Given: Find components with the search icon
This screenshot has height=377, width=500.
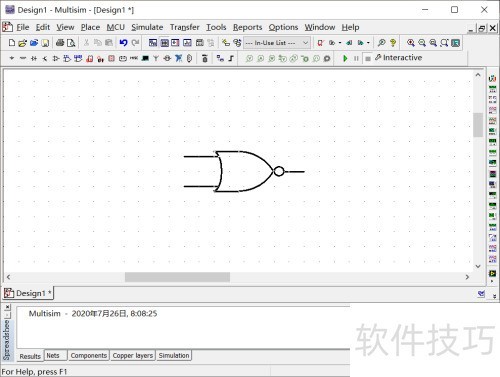Looking at the screenshot, I should [381, 43].
